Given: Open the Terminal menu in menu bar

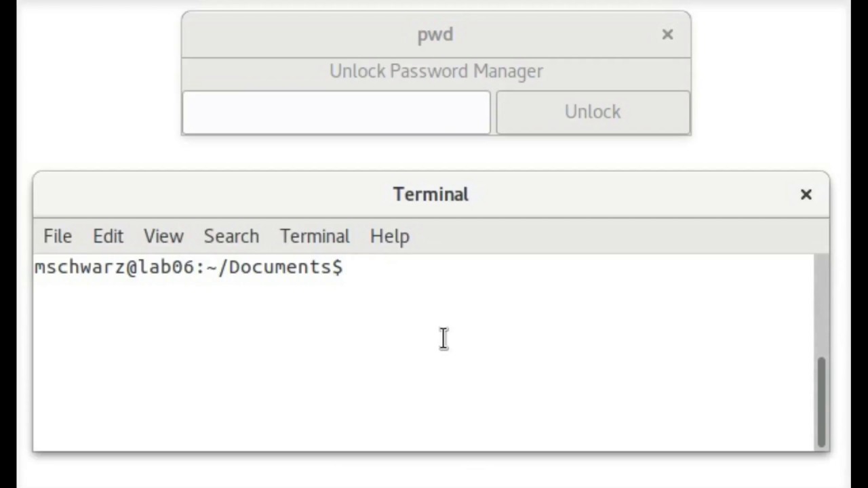Looking at the screenshot, I should [x=315, y=236].
